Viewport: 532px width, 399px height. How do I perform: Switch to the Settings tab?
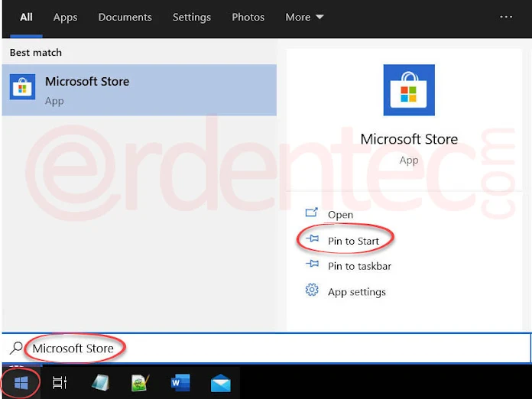coord(192,17)
